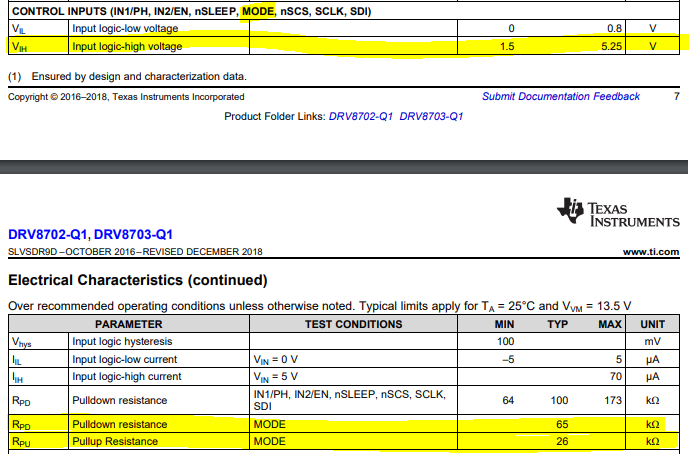This screenshot has height=454, width=689.
Task: Click MODE in the Pullup Resistance row
Action: point(269,441)
